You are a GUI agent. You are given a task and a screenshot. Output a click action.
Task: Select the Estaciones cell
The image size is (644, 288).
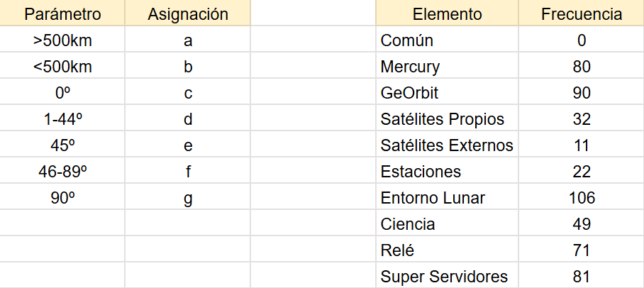447,172
